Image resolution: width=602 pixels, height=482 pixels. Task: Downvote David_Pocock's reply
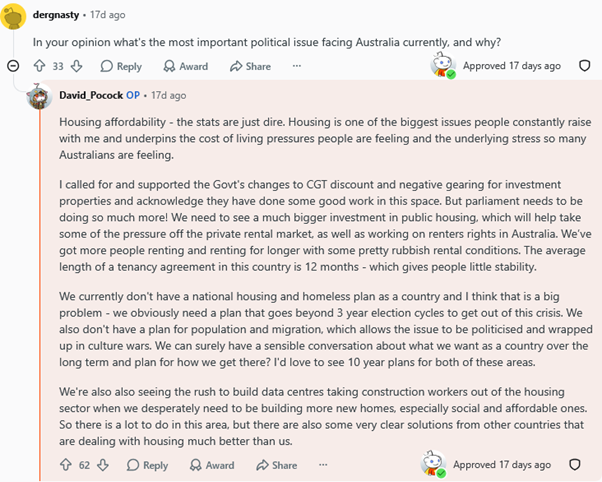(103, 465)
